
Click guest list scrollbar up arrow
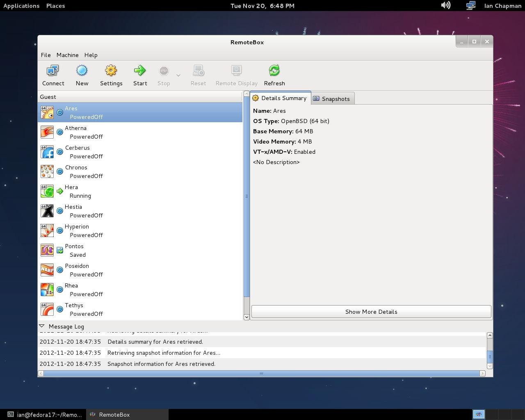click(x=247, y=94)
